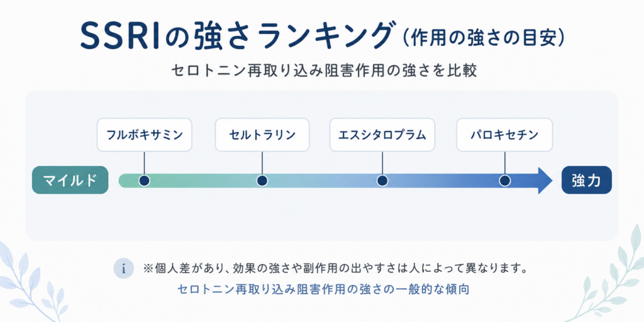Select the セルトラリン label box

coord(262,135)
